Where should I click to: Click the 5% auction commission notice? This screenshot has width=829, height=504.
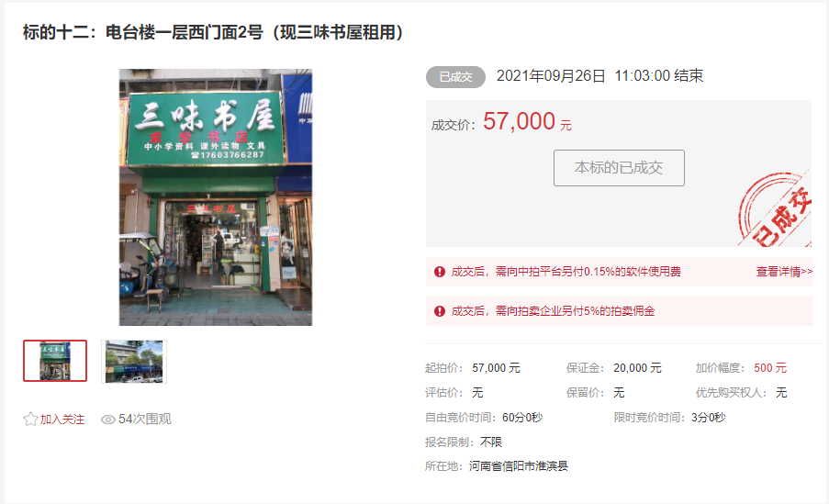pyautogui.click(x=553, y=311)
